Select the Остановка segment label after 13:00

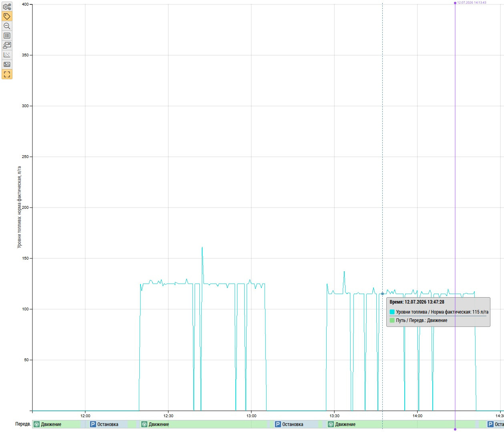pos(293,424)
